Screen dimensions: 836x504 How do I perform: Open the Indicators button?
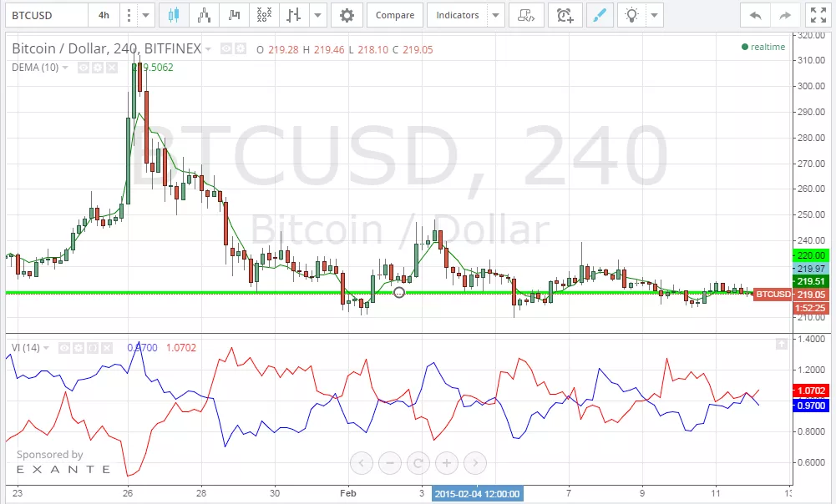(458, 15)
